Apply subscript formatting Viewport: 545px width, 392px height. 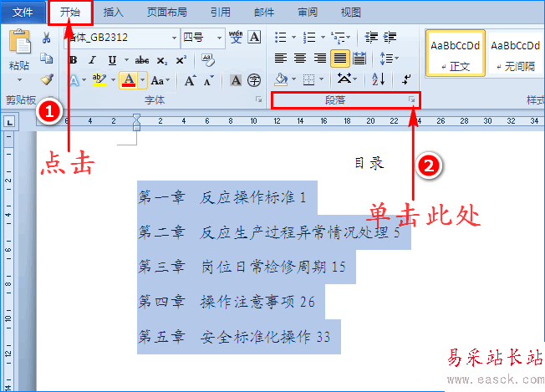pos(161,60)
